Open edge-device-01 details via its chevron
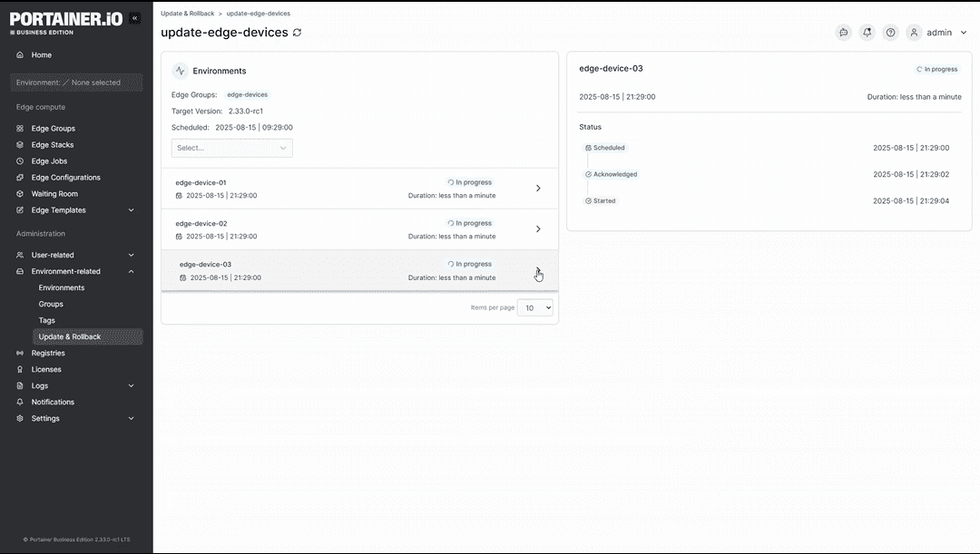Viewport: 980px width, 554px height. [x=538, y=188]
